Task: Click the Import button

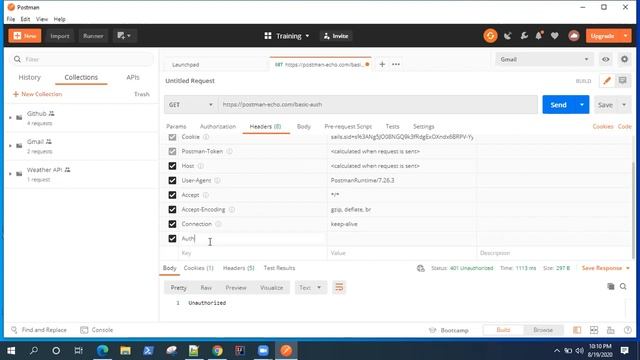Action: (60, 36)
